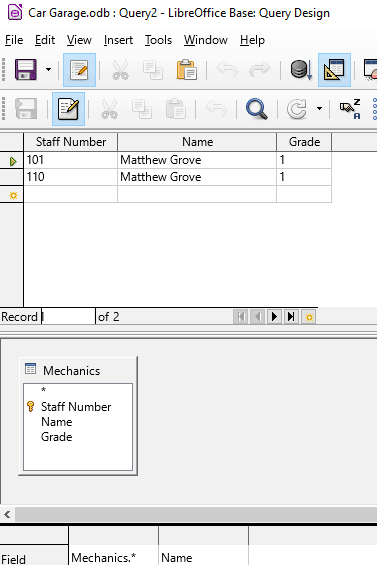Open the Insert menu
This screenshot has width=377, height=565.
pyautogui.click(x=118, y=40)
